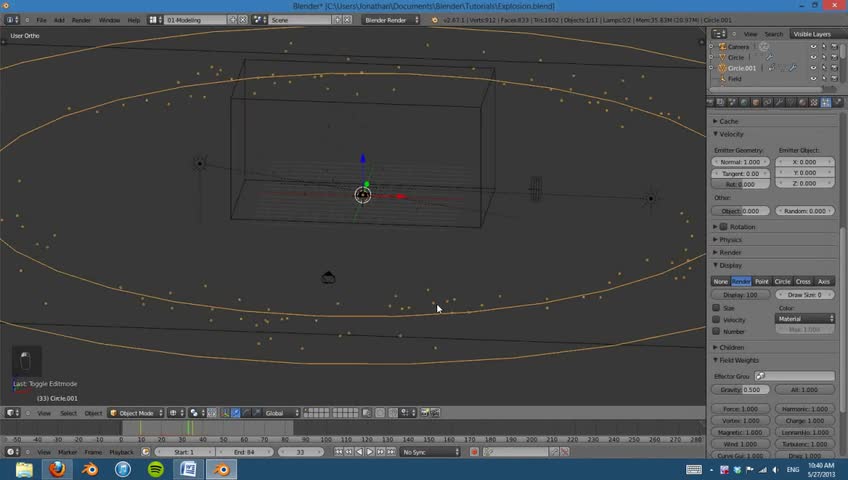Open the Object Mode dropdown
848x480 pixels.
(136, 413)
